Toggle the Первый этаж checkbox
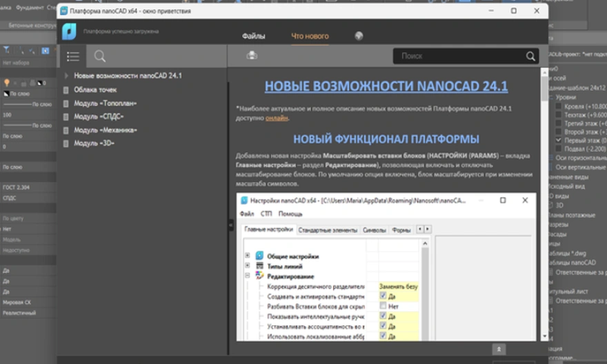 tap(558, 140)
